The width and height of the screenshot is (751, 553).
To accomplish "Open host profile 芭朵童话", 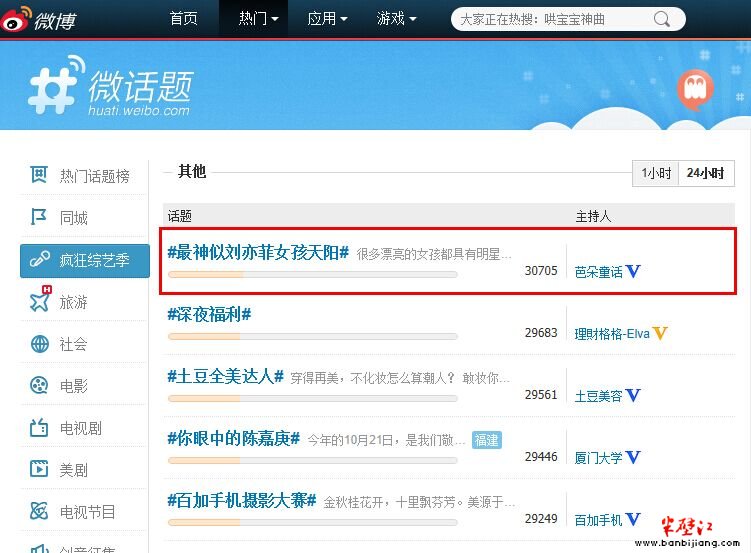I will coord(599,272).
